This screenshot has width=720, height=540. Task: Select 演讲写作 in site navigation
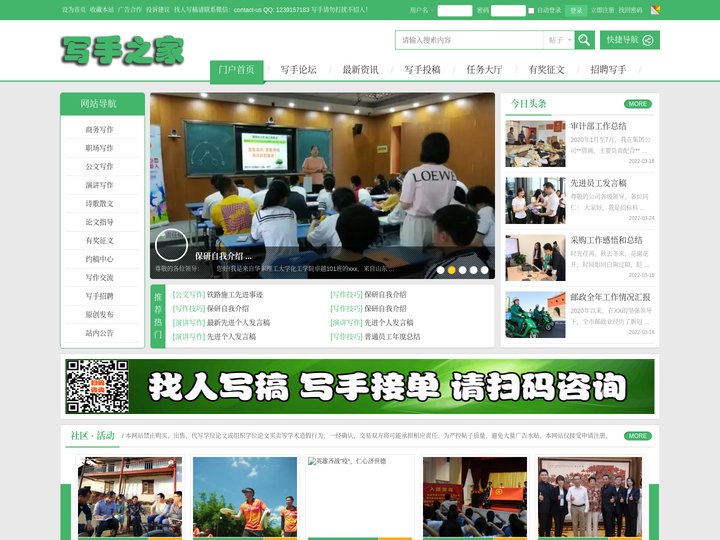(x=100, y=185)
